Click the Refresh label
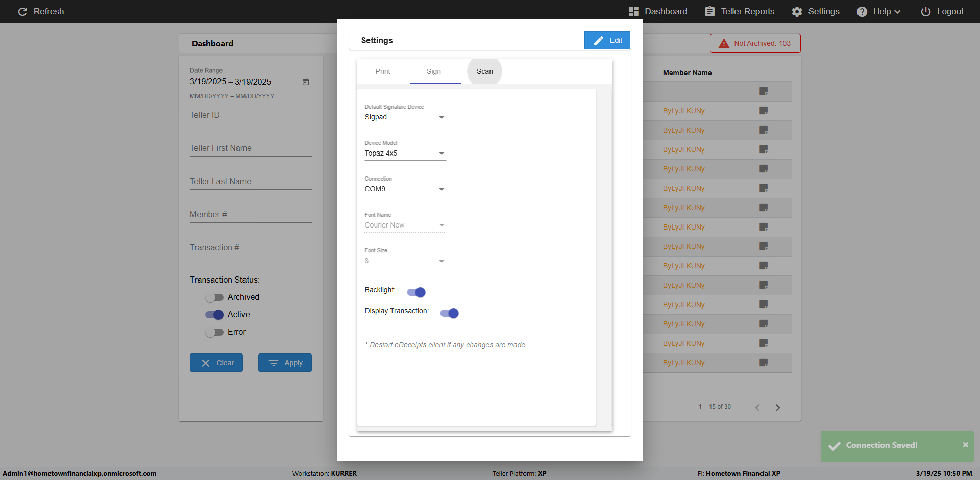Screen dimensions: 980x480 (x=49, y=11)
